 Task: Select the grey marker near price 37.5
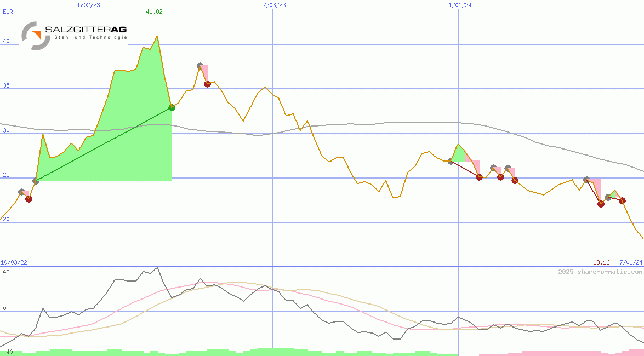point(200,66)
